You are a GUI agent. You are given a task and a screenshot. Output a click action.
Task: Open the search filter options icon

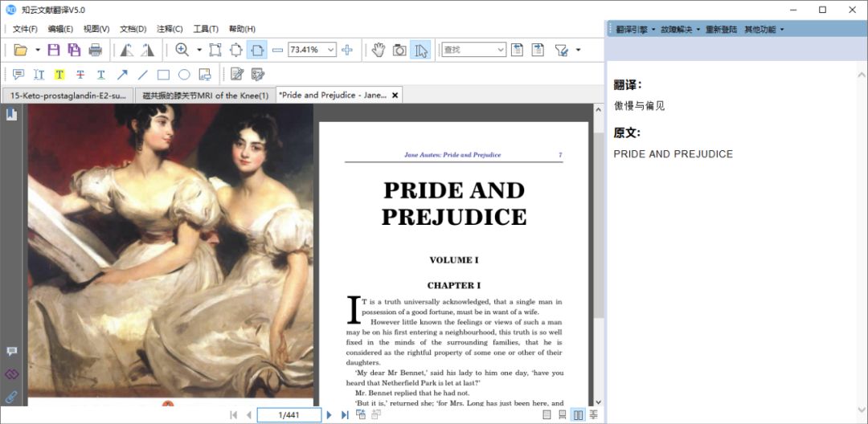click(561, 51)
